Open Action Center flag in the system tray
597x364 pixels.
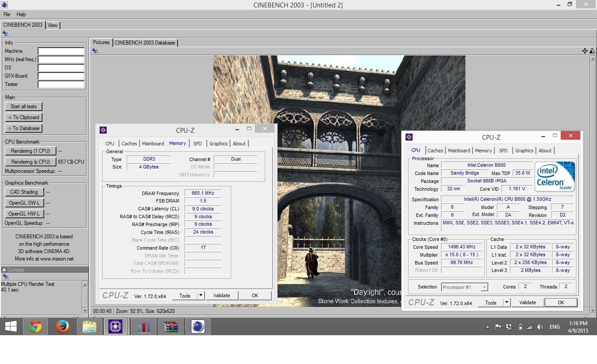coord(498,327)
